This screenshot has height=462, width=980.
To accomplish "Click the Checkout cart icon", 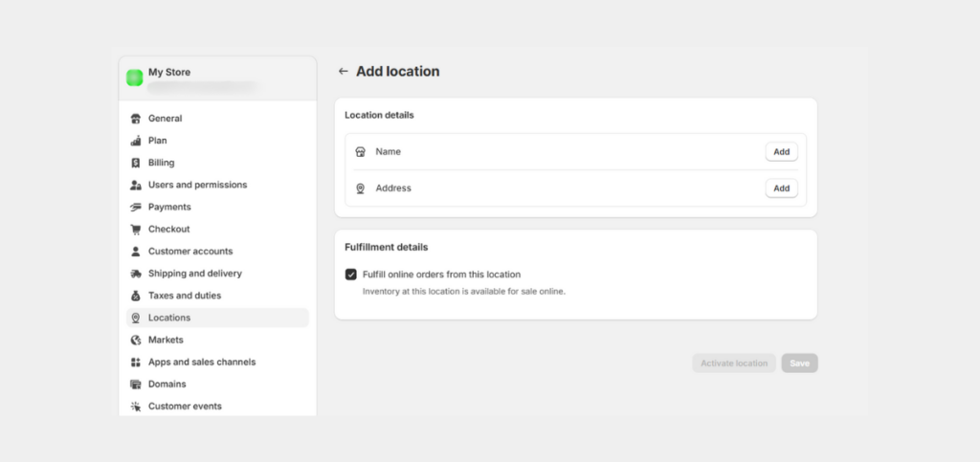I will (x=136, y=230).
